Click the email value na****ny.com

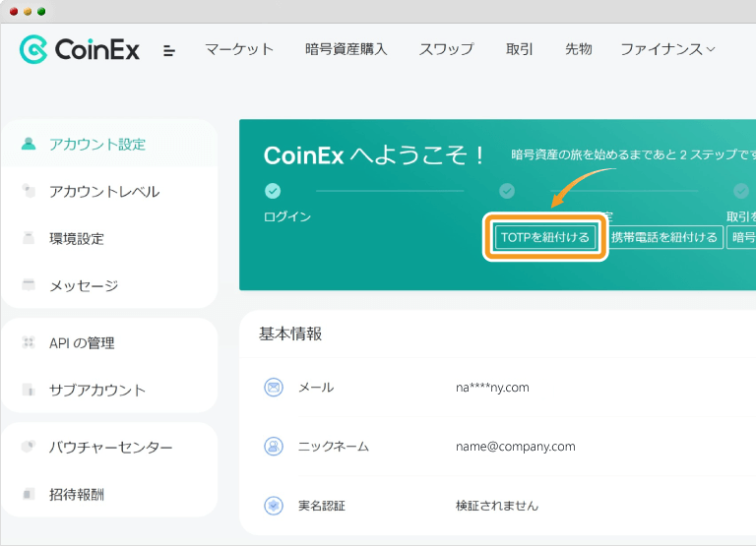(x=492, y=388)
